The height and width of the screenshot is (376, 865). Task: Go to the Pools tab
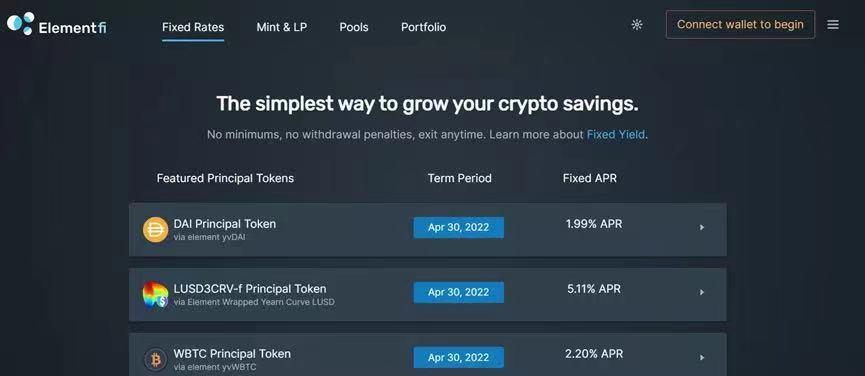point(354,27)
